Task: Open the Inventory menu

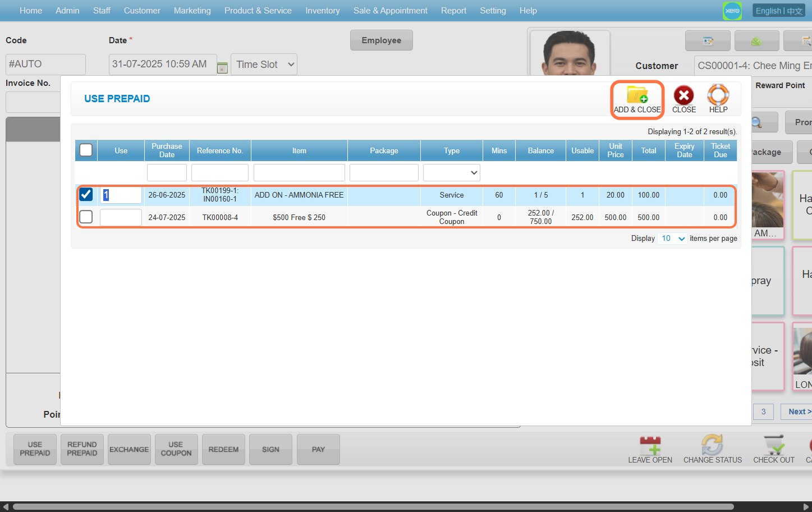Action: [322, 11]
